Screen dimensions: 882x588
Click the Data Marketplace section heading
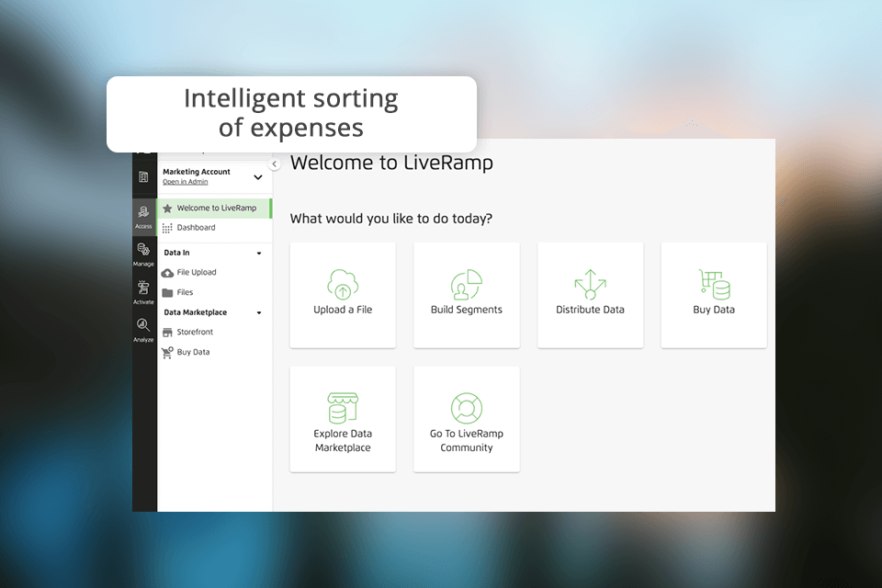(x=195, y=312)
